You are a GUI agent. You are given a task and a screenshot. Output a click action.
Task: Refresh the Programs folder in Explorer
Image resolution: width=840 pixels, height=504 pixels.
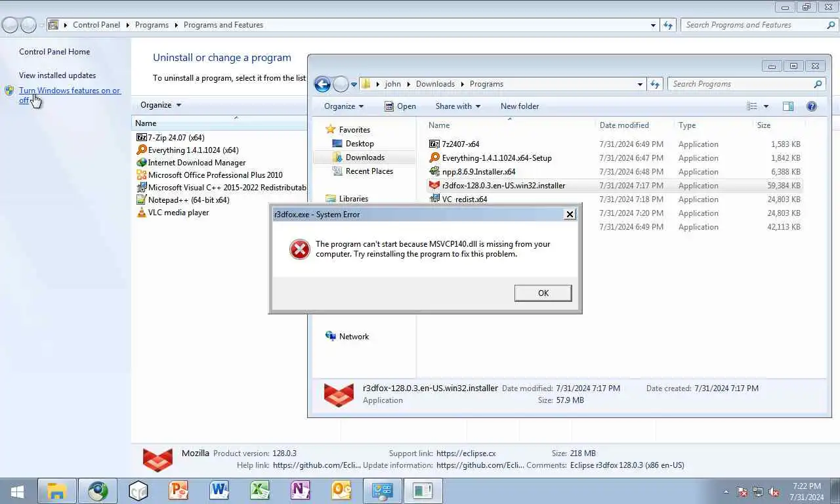[x=655, y=84]
